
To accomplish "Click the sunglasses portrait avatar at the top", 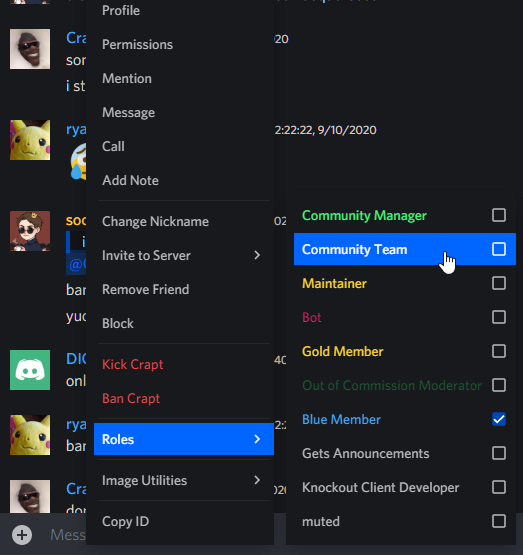I will point(30,49).
